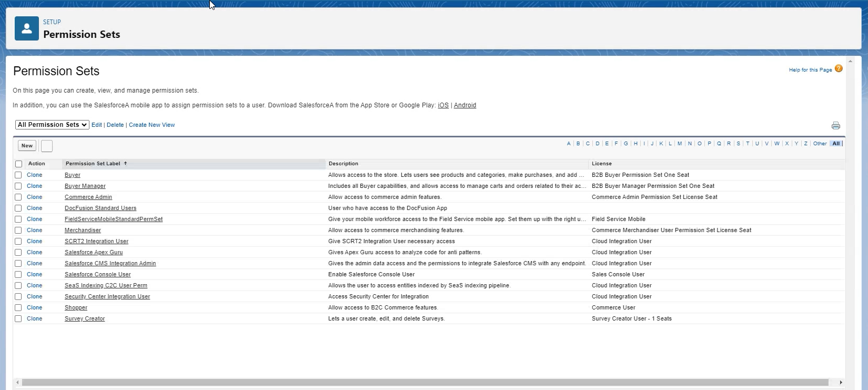Tick checkbox beside Merchandiser
The width and height of the screenshot is (868, 390).
(18, 230)
